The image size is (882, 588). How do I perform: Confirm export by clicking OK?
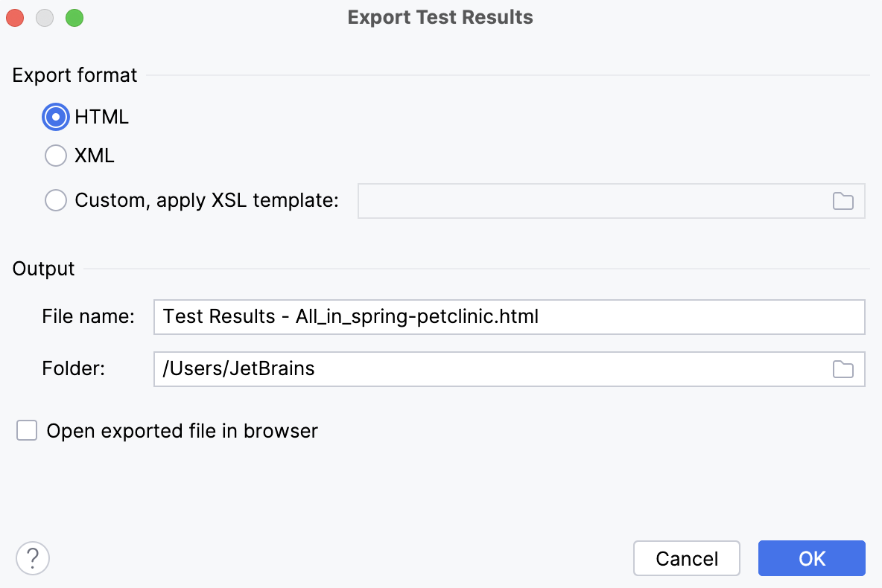coord(811,558)
